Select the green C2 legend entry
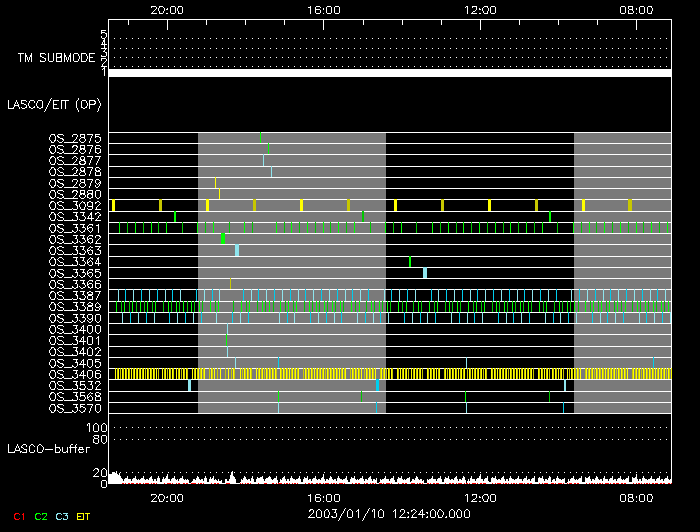This screenshot has width=700, height=532. point(40,517)
